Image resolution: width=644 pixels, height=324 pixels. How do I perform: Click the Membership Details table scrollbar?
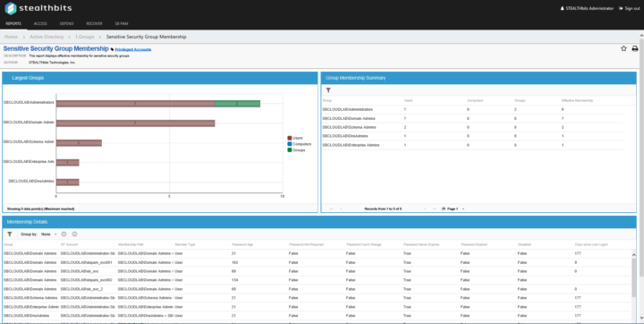pos(634,277)
